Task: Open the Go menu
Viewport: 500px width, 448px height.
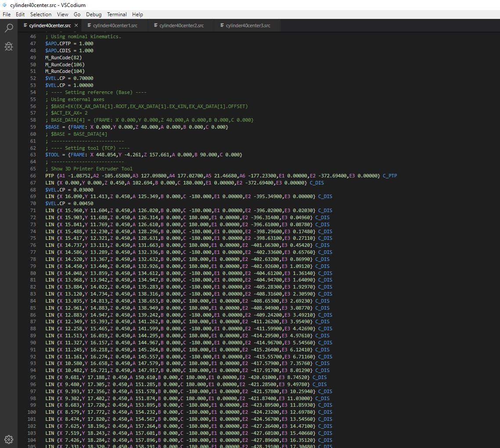Action: (77, 14)
